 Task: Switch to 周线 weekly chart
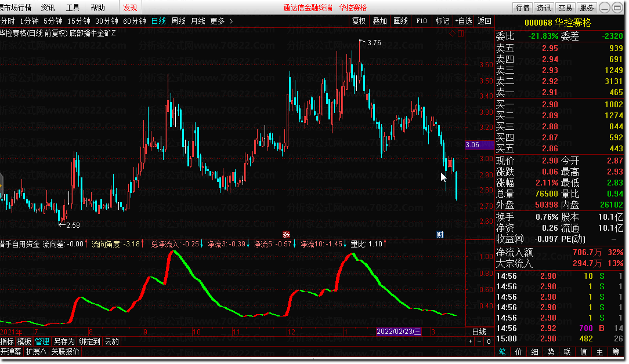tap(178, 21)
